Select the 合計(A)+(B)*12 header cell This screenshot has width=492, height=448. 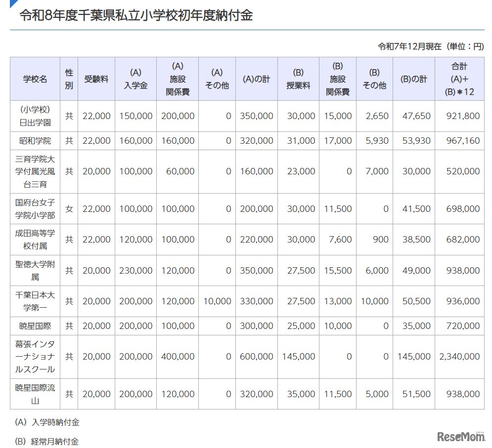click(x=459, y=79)
